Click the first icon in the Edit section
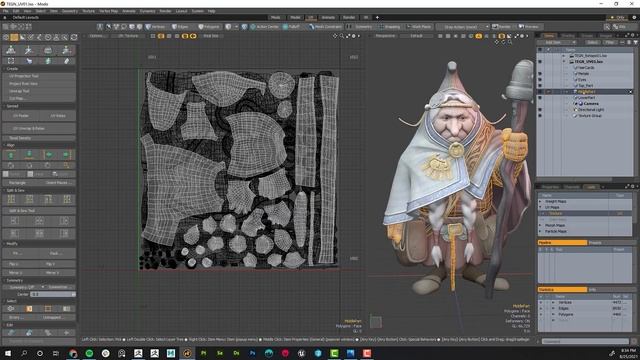The image size is (640, 360). click(11, 333)
